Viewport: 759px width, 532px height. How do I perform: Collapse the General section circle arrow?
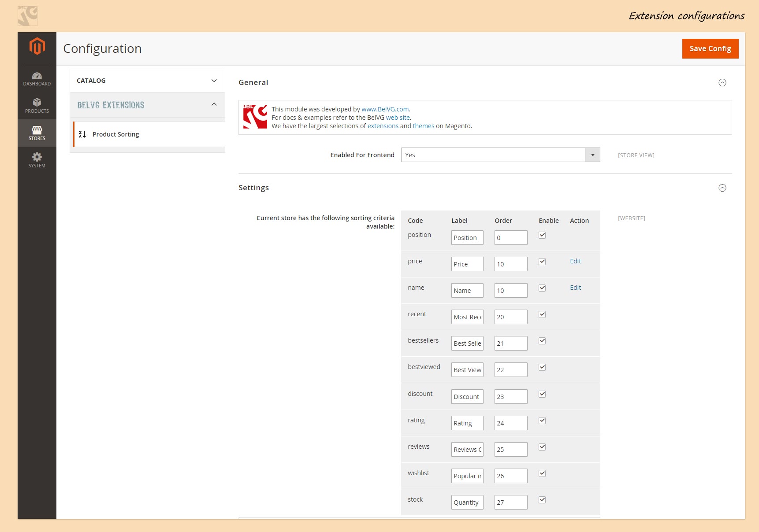pyautogui.click(x=722, y=83)
